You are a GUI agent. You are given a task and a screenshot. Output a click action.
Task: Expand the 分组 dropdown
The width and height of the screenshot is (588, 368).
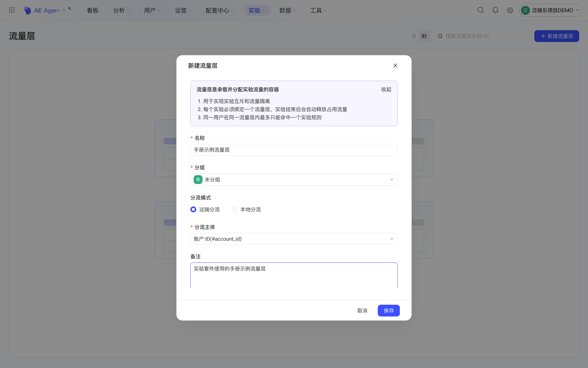pyautogui.click(x=294, y=180)
